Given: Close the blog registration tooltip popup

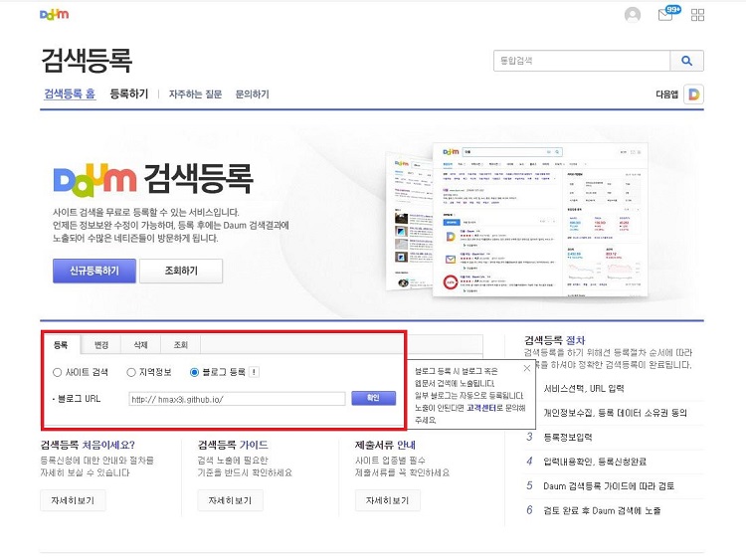Looking at the screenshot, I should pos(526,368).
